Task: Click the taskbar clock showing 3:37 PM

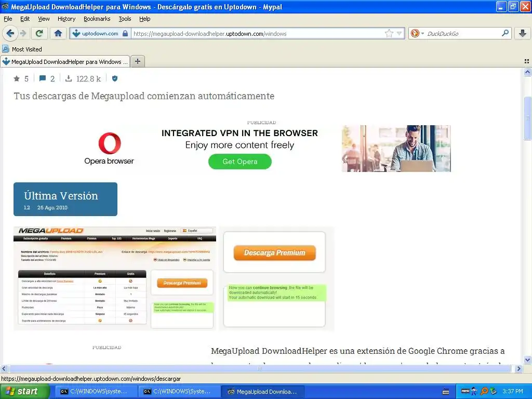Action: click(x=513, y=392)
